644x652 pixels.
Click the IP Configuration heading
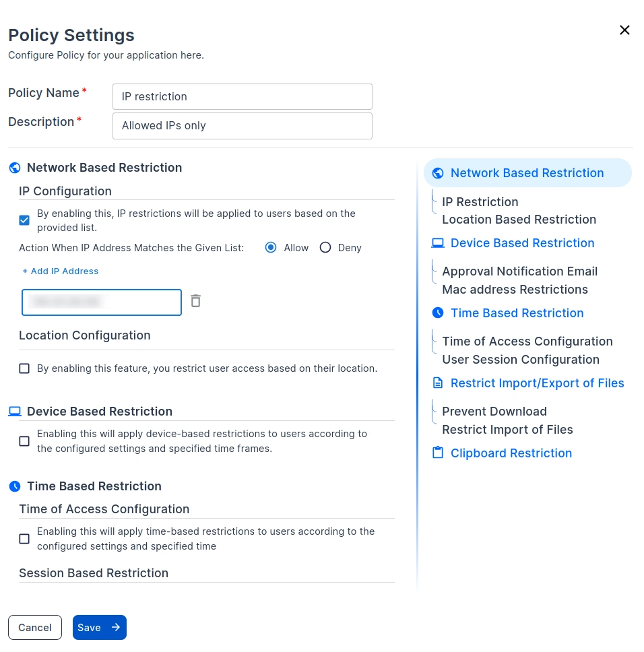click(65, 191)
